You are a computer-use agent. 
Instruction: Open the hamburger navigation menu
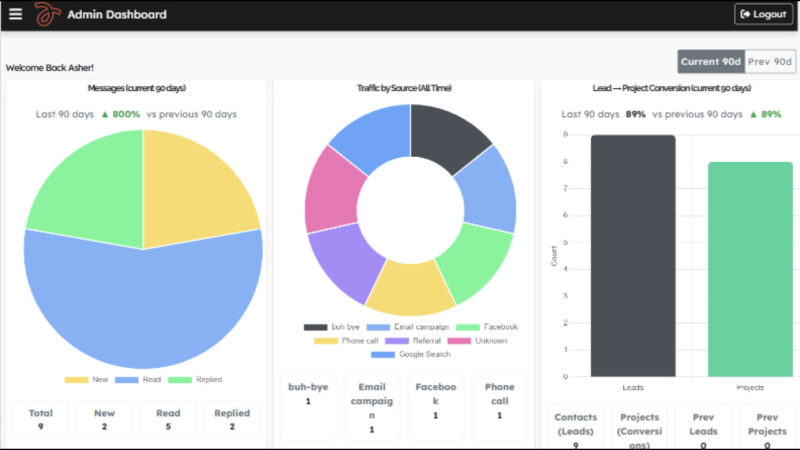[x=15, y=14]
